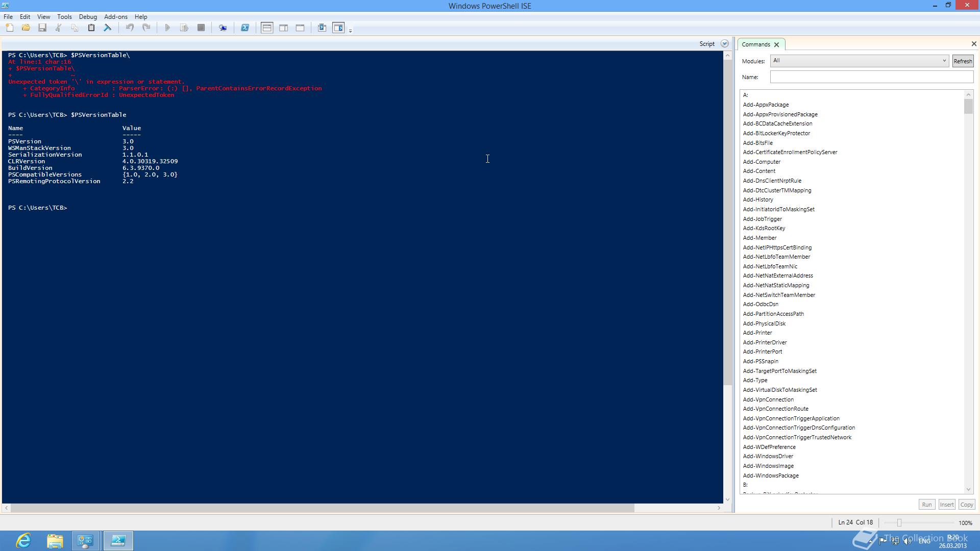Adjust the zoom slider in status bar

coord(899,523)
